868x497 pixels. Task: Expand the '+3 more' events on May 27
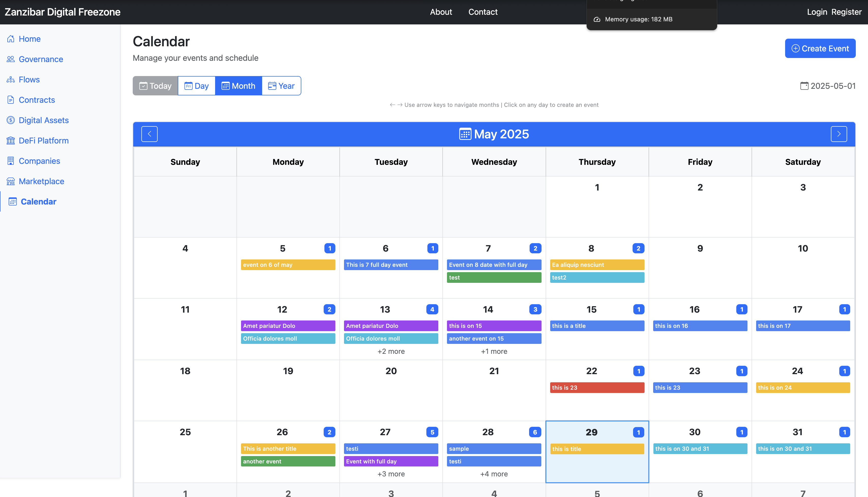[391, 474]
